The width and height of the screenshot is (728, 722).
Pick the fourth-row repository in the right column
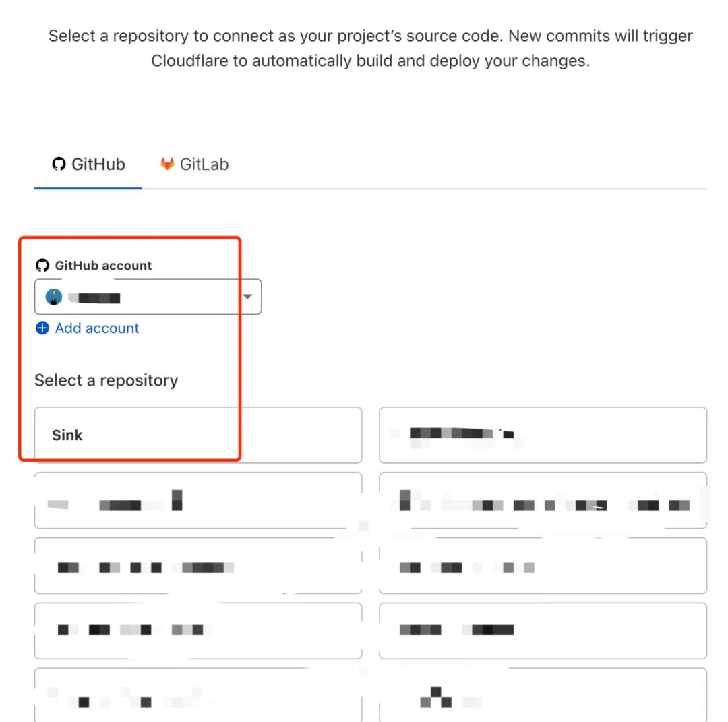543,630
